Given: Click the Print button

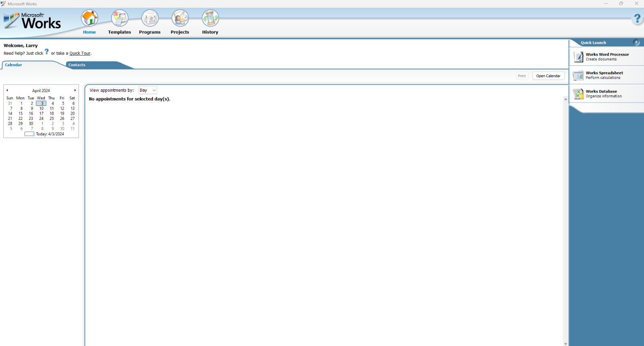Looking at the screenshot, I should (x=522, y=76).
